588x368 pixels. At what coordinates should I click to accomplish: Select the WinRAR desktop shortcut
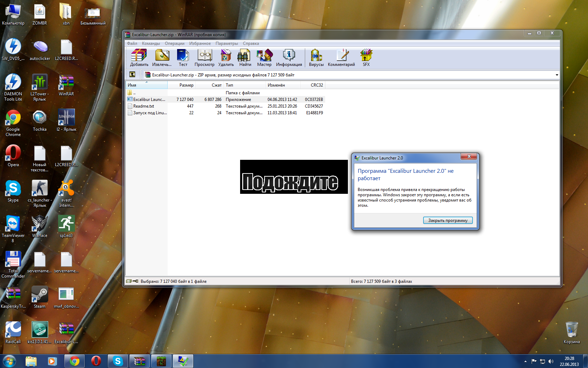pos(66,86)
